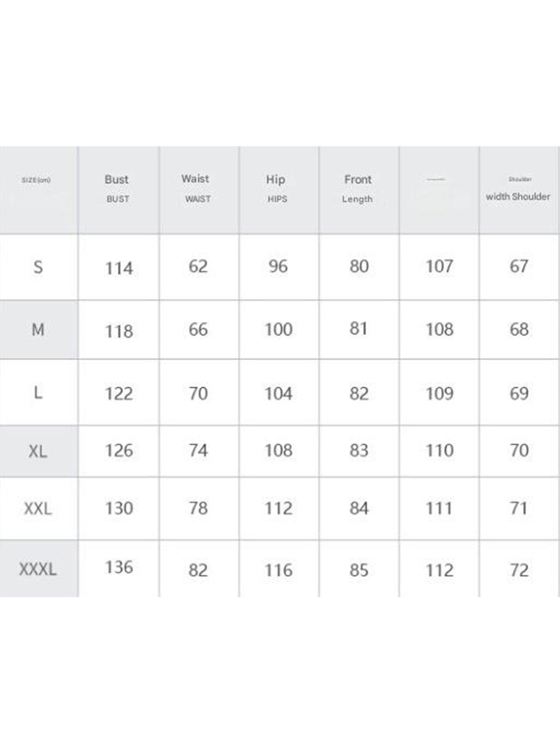560x743 pixels.
Task: Select the XXXL size row label
Action: click(x=38, y=569)
